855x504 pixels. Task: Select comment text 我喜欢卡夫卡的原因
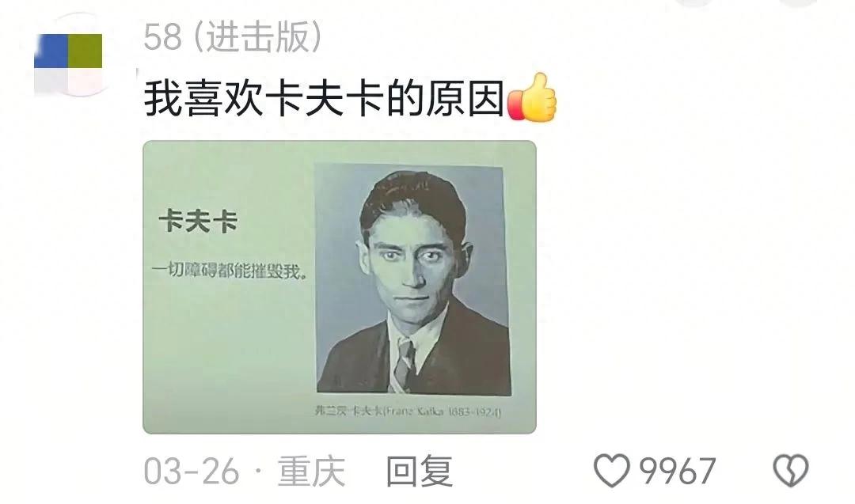(324, 98)
